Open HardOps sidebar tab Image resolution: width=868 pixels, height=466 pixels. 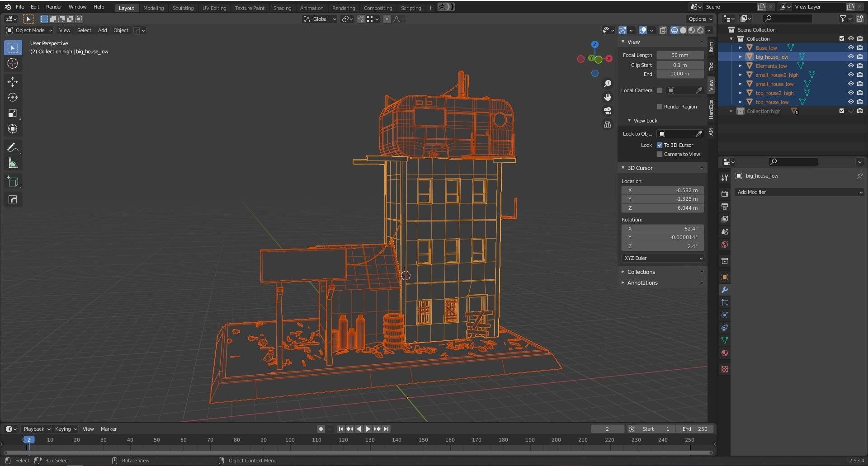tap(711, 109)
